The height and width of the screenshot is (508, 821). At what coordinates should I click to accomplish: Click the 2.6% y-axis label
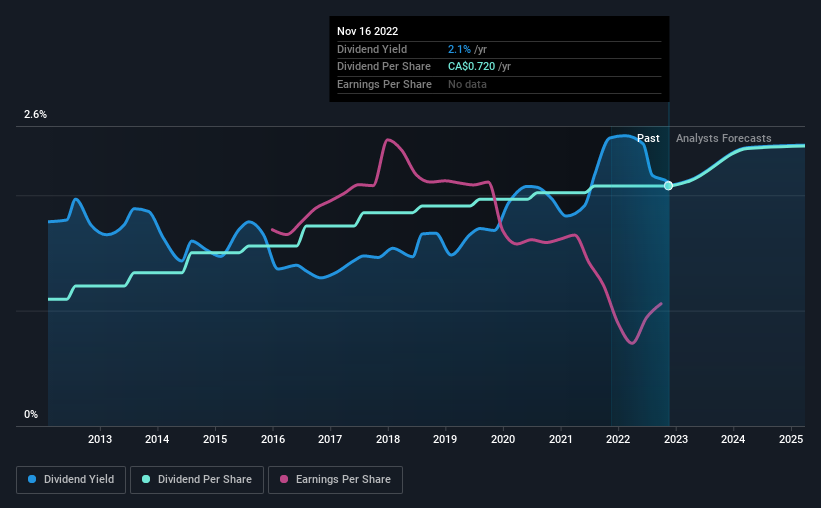point(35,114)
